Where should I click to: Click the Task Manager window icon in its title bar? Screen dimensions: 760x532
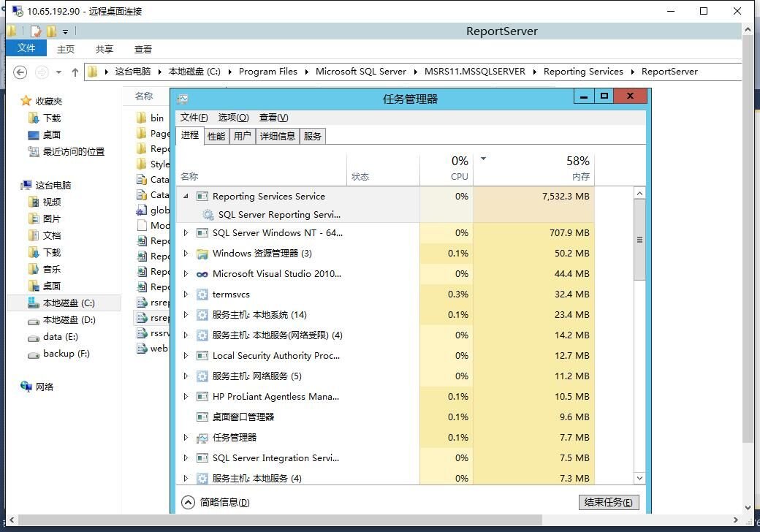[183, 98]
